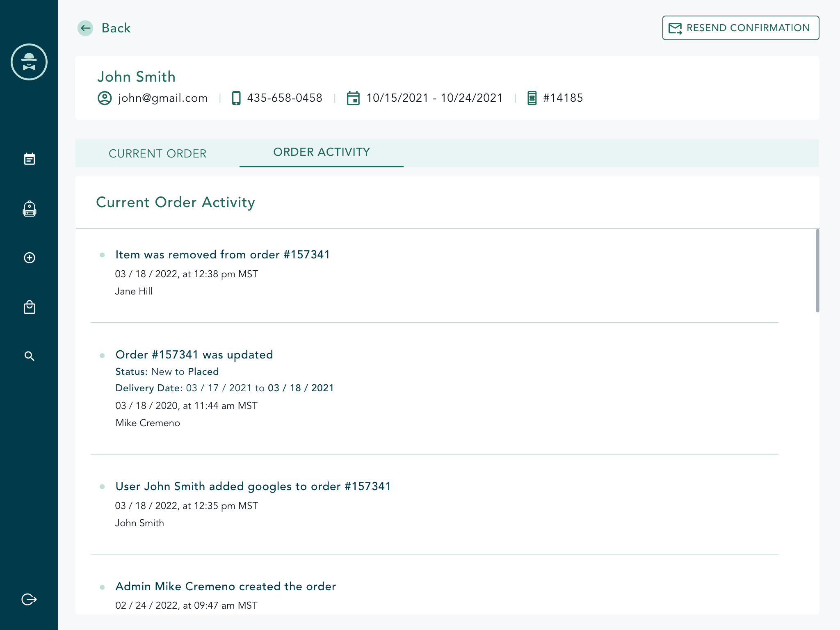840x630 pixels.
Task: Switch to the Current Order tab
Action: tap(157, 153)
